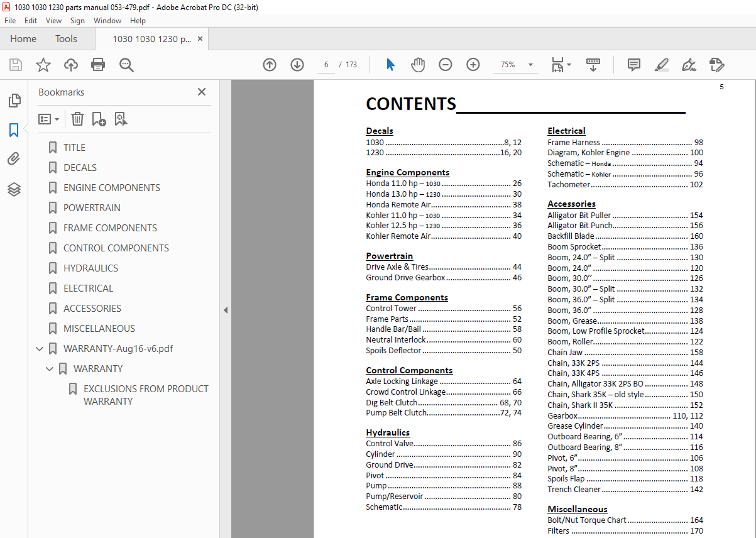The height and width of the screenshot is (538, 756).
Task: Print the document using printer icon
Action: (98, 65)
